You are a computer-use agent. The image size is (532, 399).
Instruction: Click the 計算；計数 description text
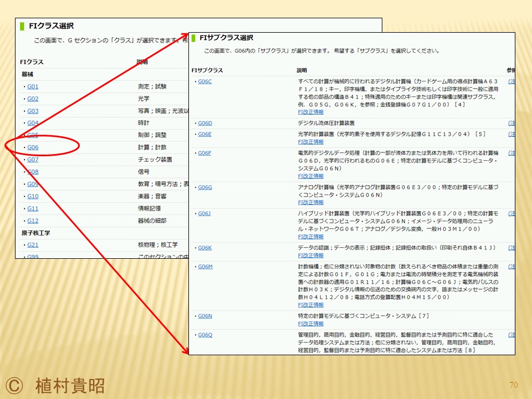(x=152, y=147)
